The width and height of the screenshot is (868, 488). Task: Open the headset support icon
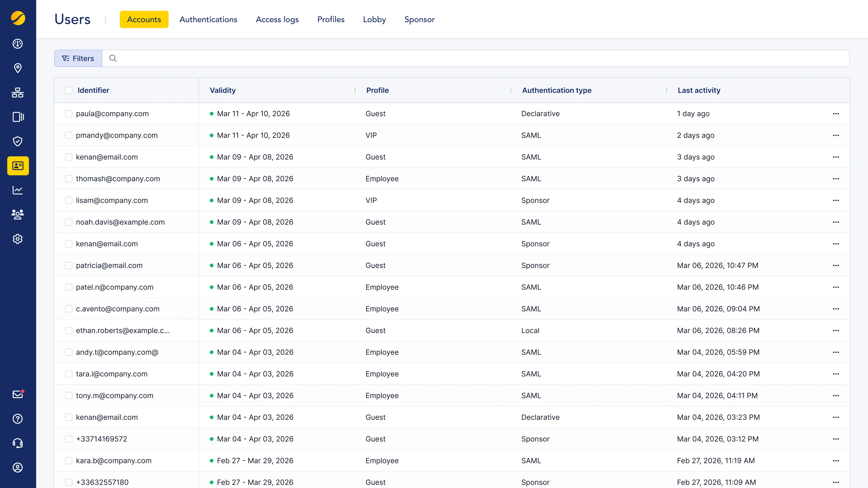(x=18, y=443)
